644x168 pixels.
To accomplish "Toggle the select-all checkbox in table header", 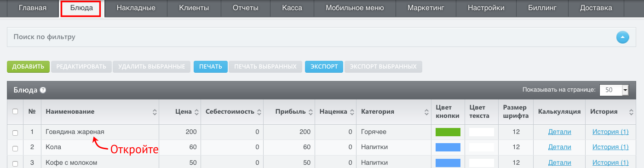I will coord(15,111).
